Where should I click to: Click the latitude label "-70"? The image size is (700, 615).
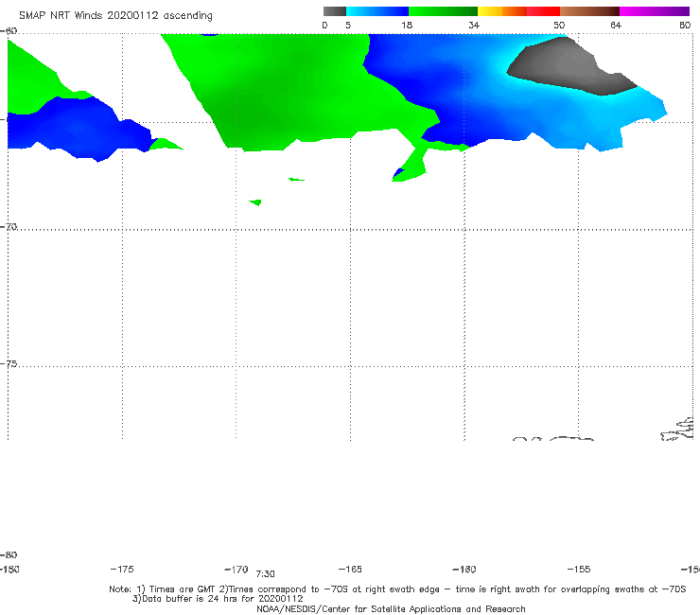pos(9,227)
